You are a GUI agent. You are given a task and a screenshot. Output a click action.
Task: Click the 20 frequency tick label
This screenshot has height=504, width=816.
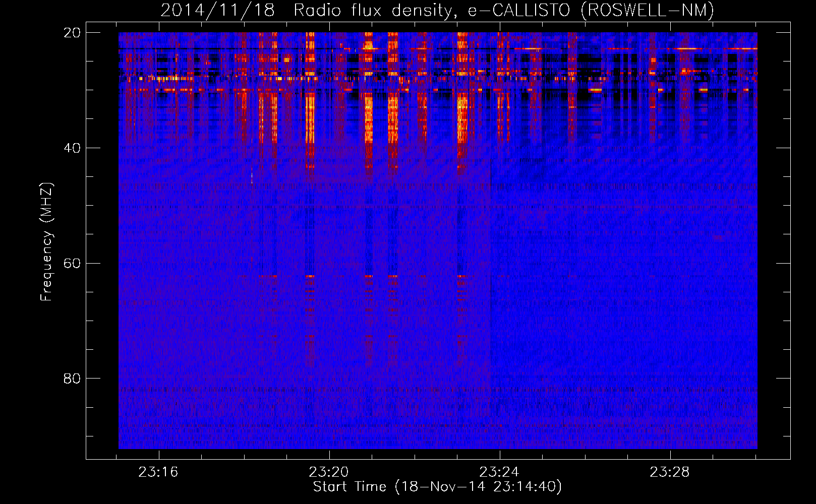tap(72, 32)
